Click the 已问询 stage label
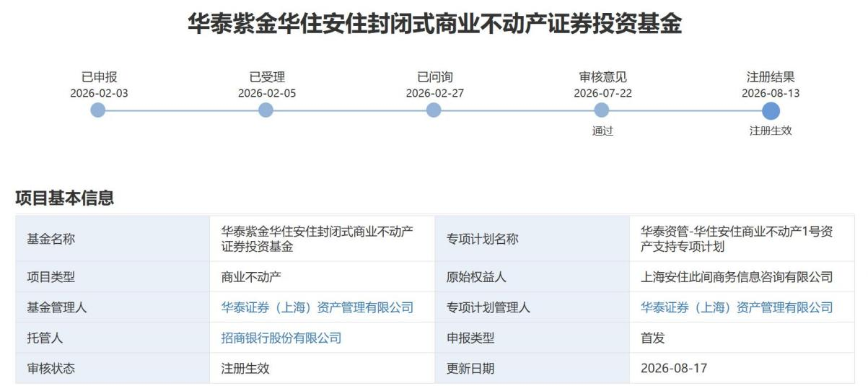This screenshot has height=386, width=868. click(435, 77)
